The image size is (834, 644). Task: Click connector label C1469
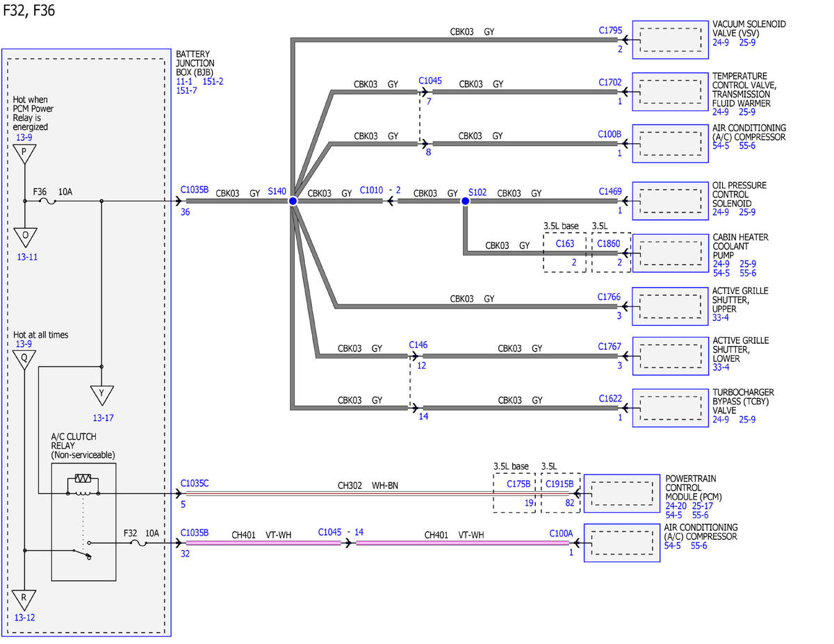tap(611, 191)
